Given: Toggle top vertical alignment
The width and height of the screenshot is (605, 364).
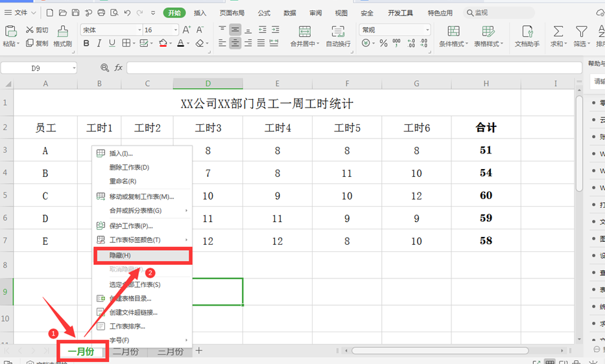Looking at the screenshot, I should [x=222, y=30].
